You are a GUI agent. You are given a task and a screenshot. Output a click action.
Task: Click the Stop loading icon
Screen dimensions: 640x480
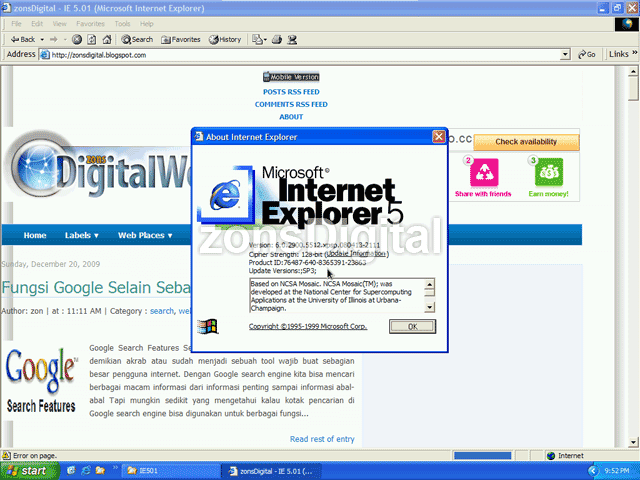point(77,40)
